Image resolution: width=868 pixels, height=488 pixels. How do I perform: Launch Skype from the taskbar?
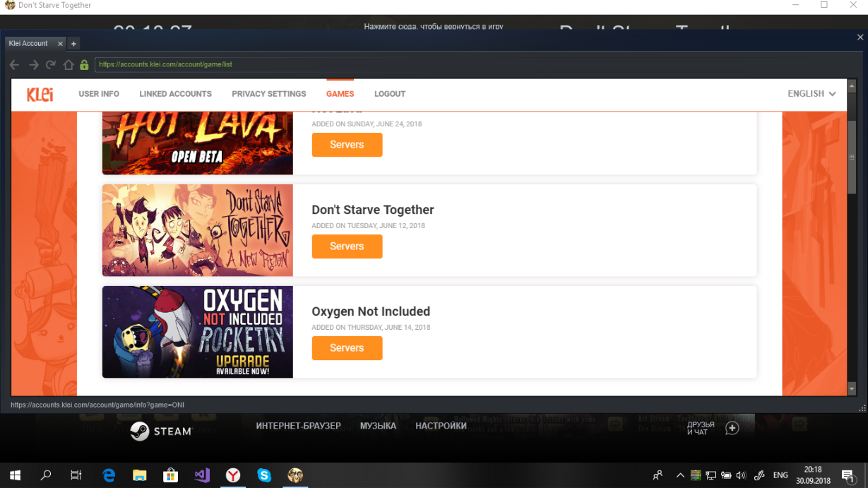tap(264, 475)
